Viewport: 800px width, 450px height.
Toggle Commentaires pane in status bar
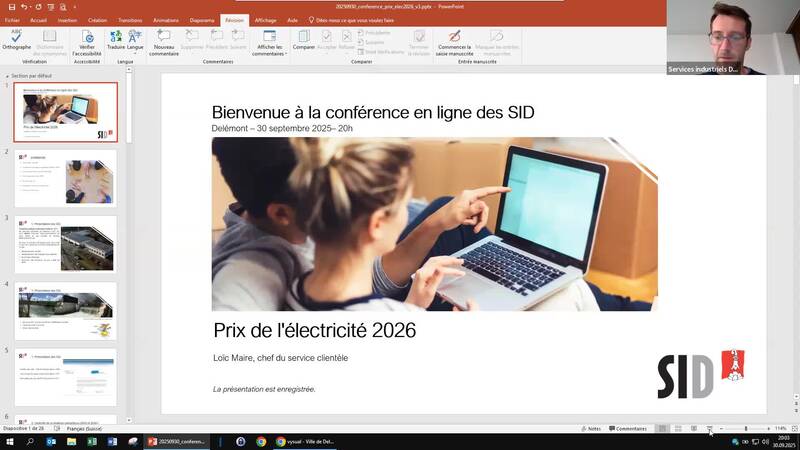pos(627,428)
